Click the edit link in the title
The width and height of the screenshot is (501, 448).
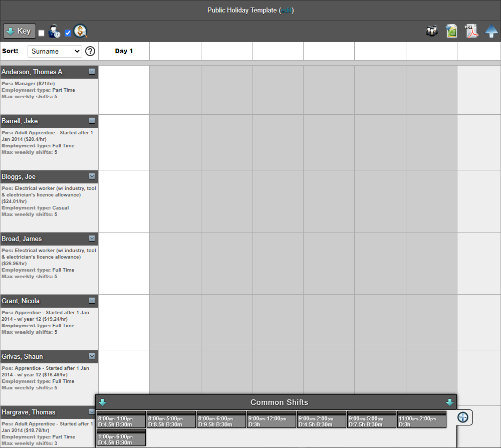tap(287, 11)
